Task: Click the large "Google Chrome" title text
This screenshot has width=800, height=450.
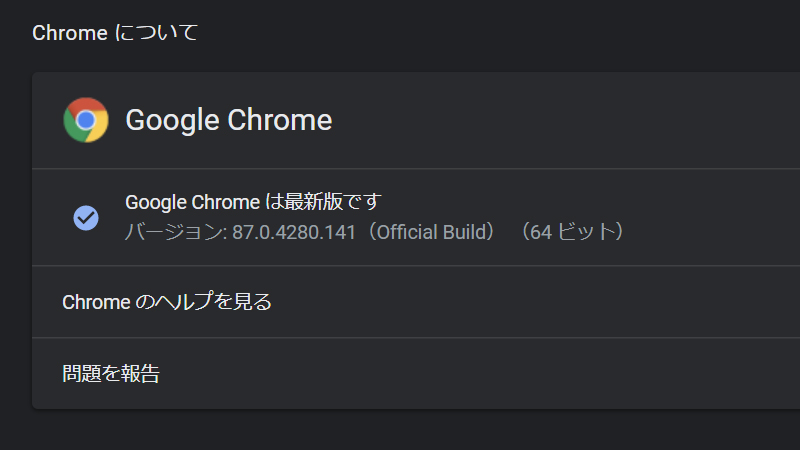Action: 228,120
